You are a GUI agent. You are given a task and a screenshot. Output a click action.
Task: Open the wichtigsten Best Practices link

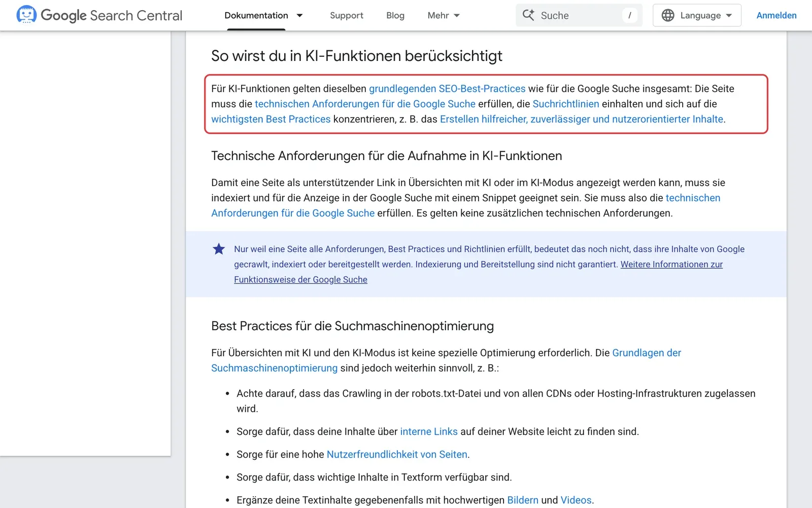point(270,119)
